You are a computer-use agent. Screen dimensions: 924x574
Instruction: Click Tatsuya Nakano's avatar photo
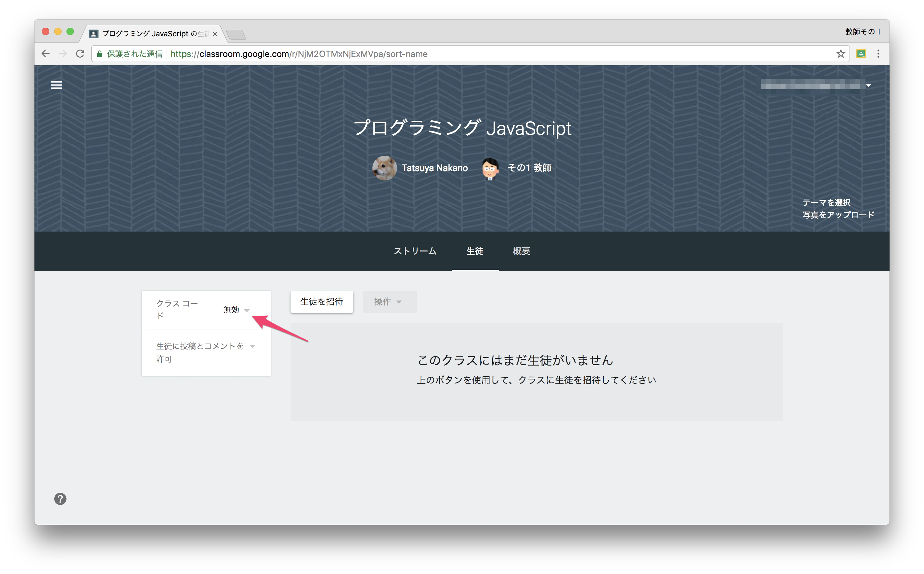coord(384,168)
